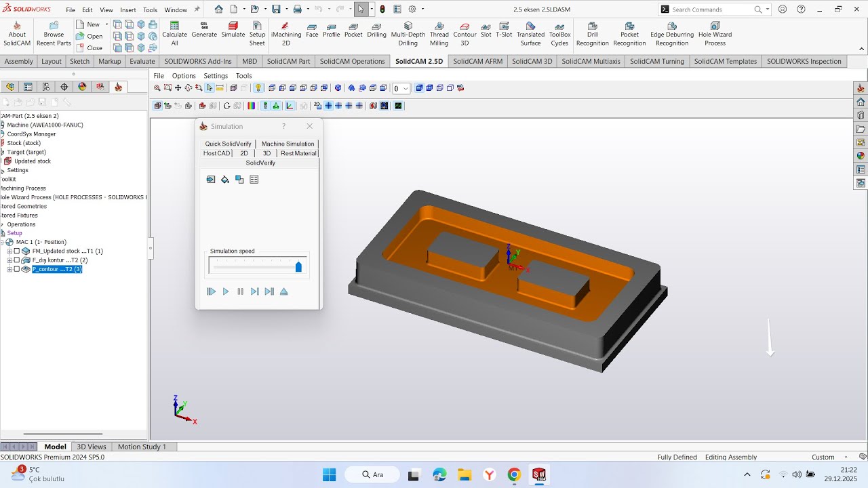Open File Explorer from the taskbar
Screen dimensions: 868x488
point(465,474)
